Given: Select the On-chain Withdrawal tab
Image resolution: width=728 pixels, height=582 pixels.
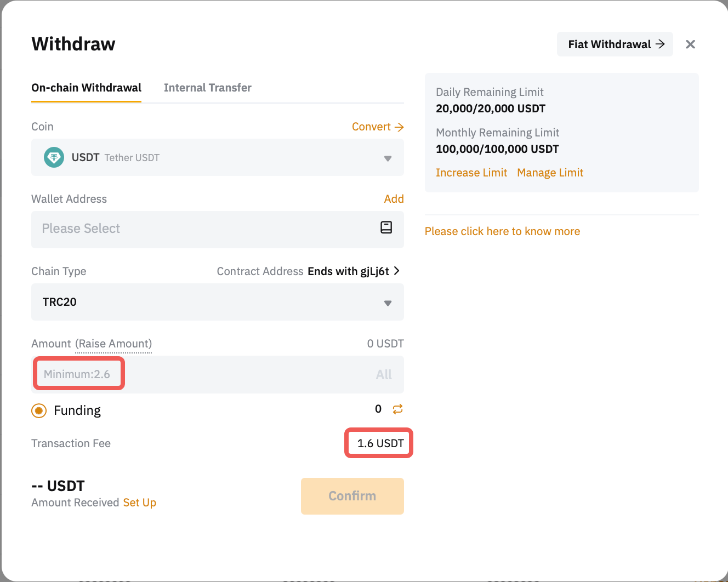Looking at the screenshot, I should (x=86, y=88).
